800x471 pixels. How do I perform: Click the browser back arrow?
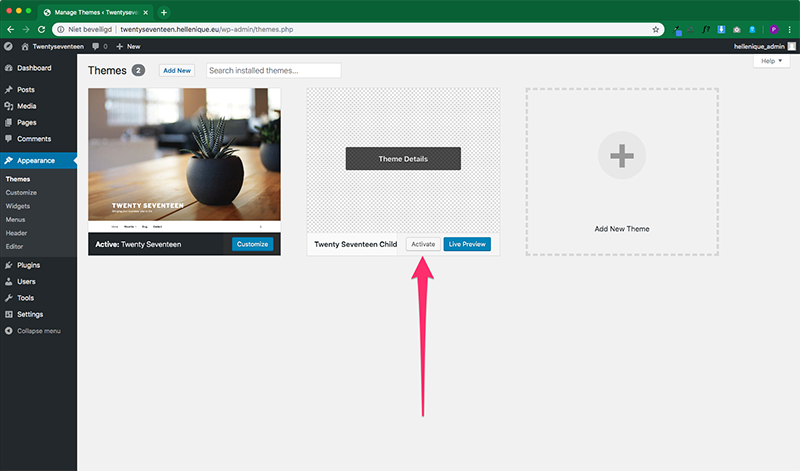[11, 30]
